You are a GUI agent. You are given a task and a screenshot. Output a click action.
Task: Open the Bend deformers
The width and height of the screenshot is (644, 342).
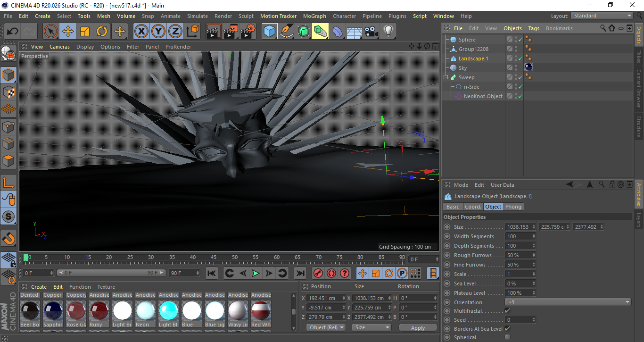338,32
